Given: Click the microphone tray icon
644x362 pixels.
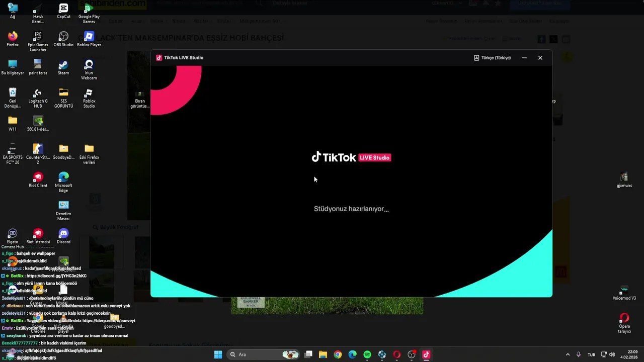Looking at the screenshot, I should (579, 354).
